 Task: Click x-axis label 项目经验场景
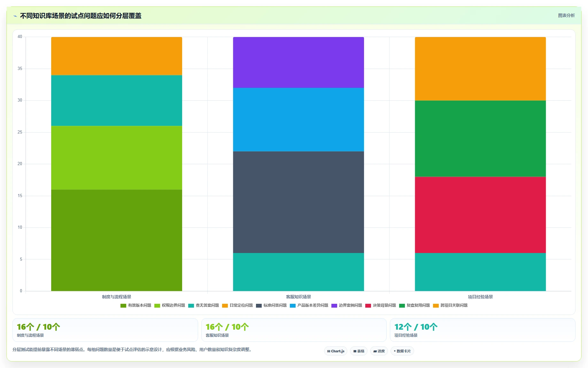(480, 297)
